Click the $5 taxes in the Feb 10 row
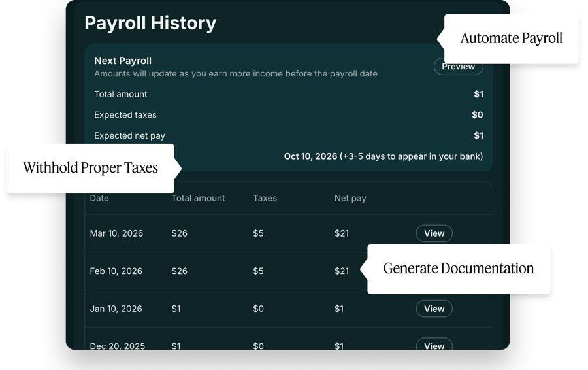 (258, 271)
